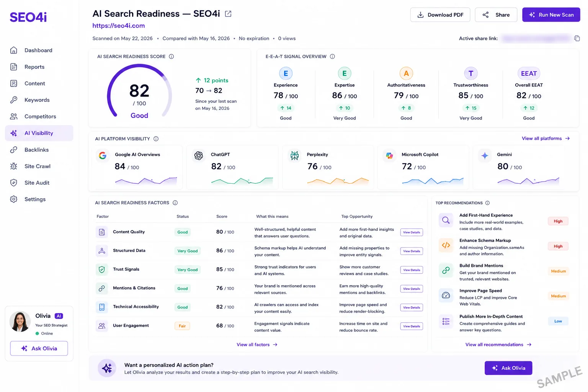Click the Authoritativeness A badge icon

coord(406,73)
